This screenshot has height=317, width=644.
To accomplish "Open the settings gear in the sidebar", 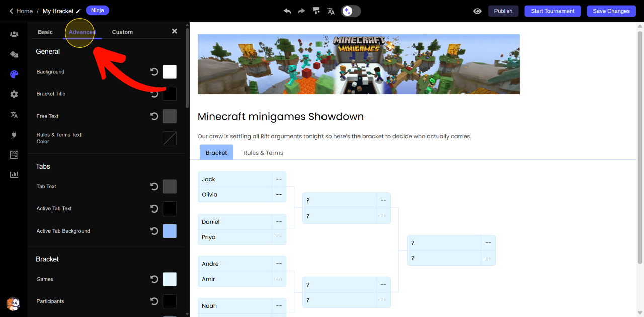I will point(14,94).
